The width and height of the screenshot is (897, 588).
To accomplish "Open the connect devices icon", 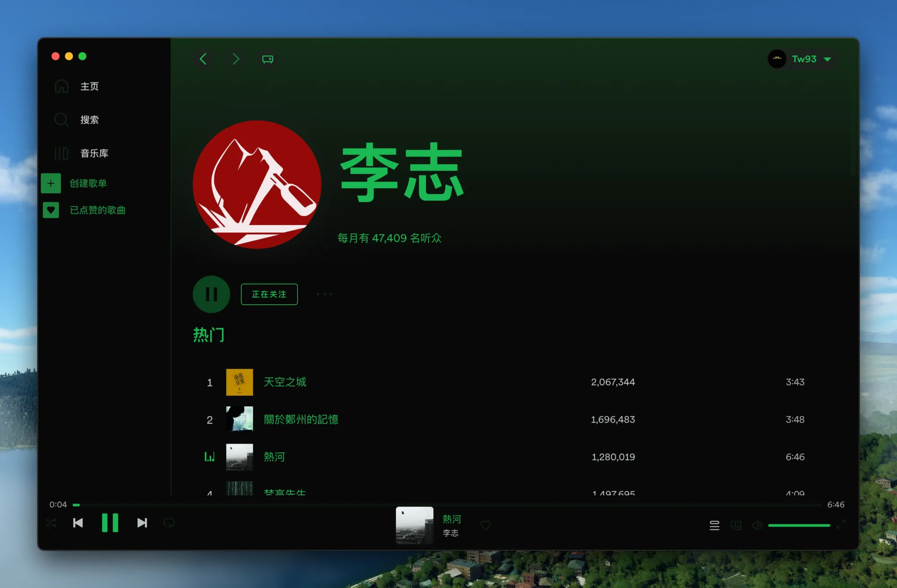I will click(736, 525).
